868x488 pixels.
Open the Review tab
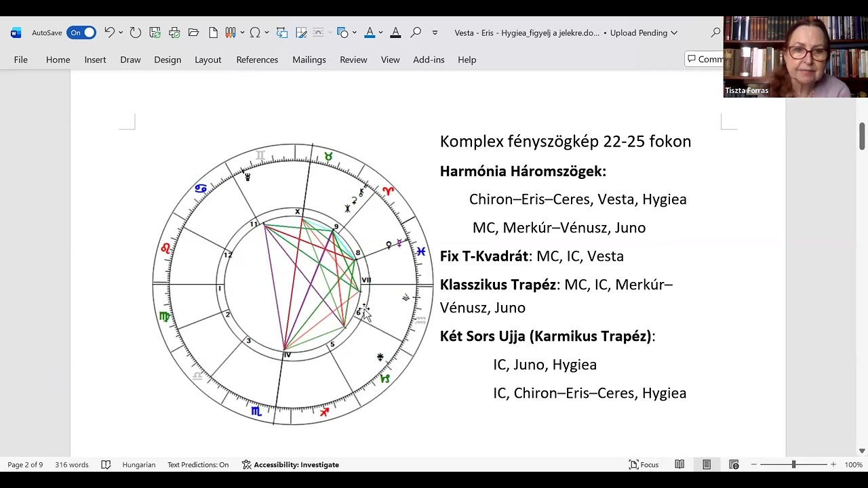pos(353,60)
